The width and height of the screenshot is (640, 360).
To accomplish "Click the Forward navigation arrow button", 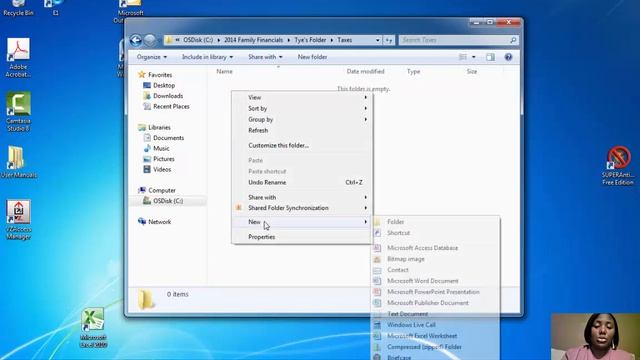I will pyautogui.click(x=150, y=40).
